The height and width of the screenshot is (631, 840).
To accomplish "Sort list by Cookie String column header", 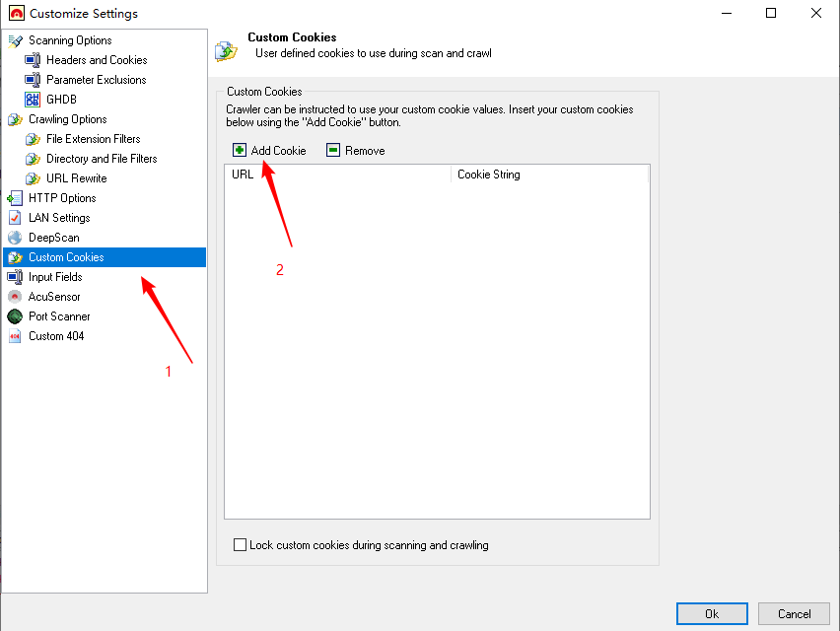I will click(548, 175).
